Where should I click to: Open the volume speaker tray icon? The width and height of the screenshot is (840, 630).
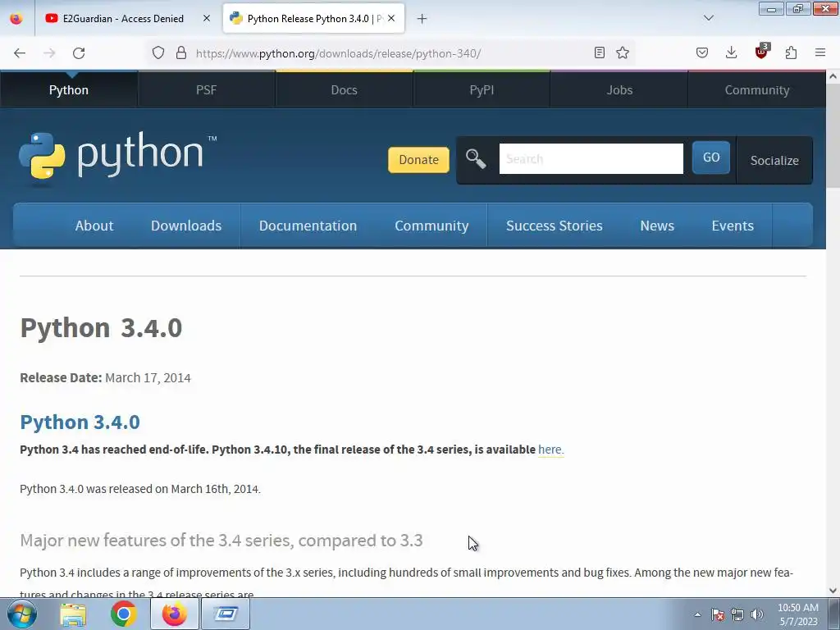(757, 614)
